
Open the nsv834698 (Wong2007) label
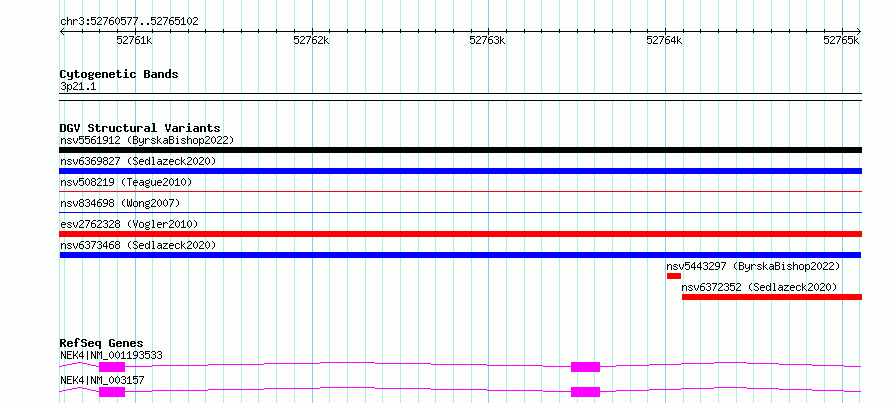coord(120,203)
